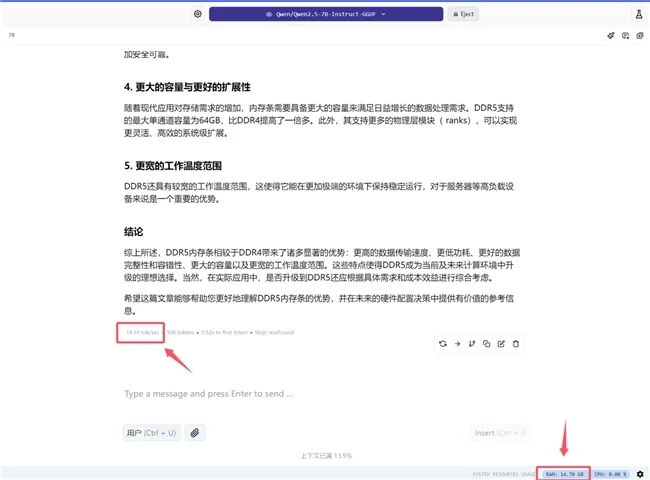Screen dimensions: 650x480
Task: Click the CPU usage indicator
Action: (612, 473)
